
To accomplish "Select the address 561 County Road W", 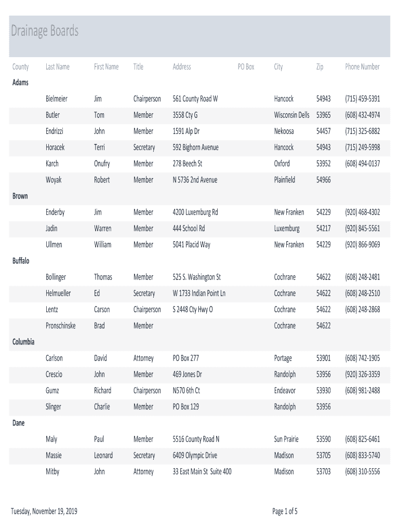I will click(x=195, y=99).
